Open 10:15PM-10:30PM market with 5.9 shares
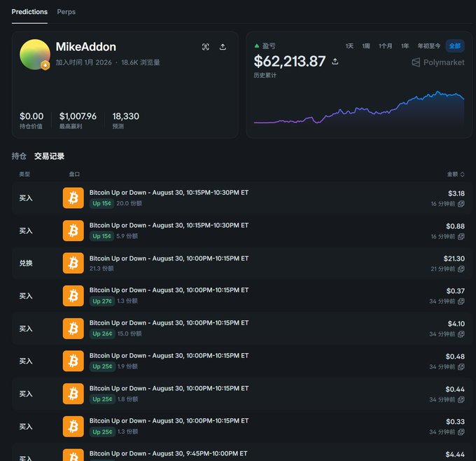The image size is (476, 461). 169,225
